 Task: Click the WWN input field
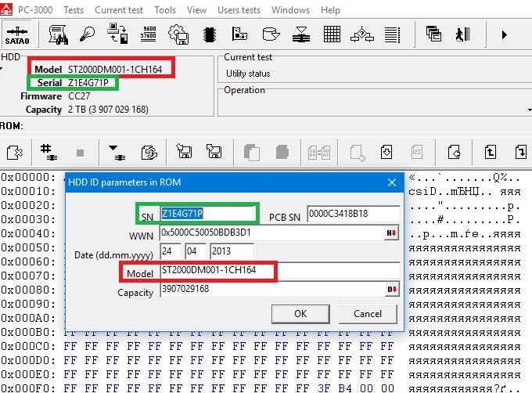point(272,233)
